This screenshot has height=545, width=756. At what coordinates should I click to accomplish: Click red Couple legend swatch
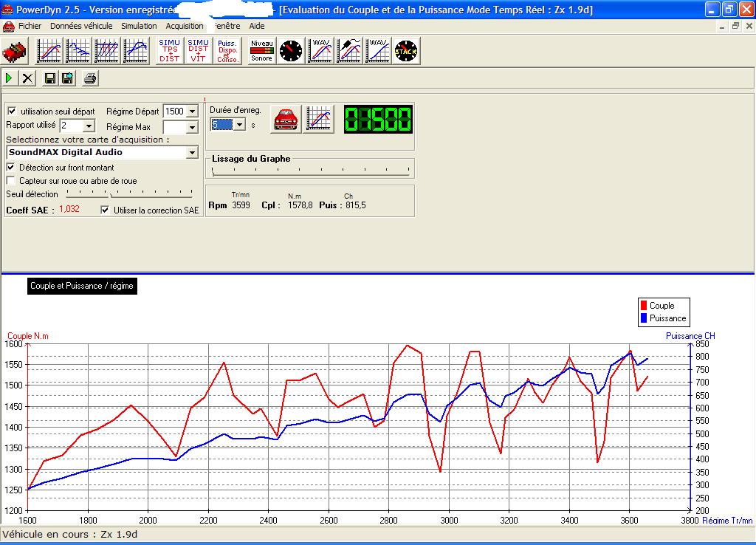643,305
